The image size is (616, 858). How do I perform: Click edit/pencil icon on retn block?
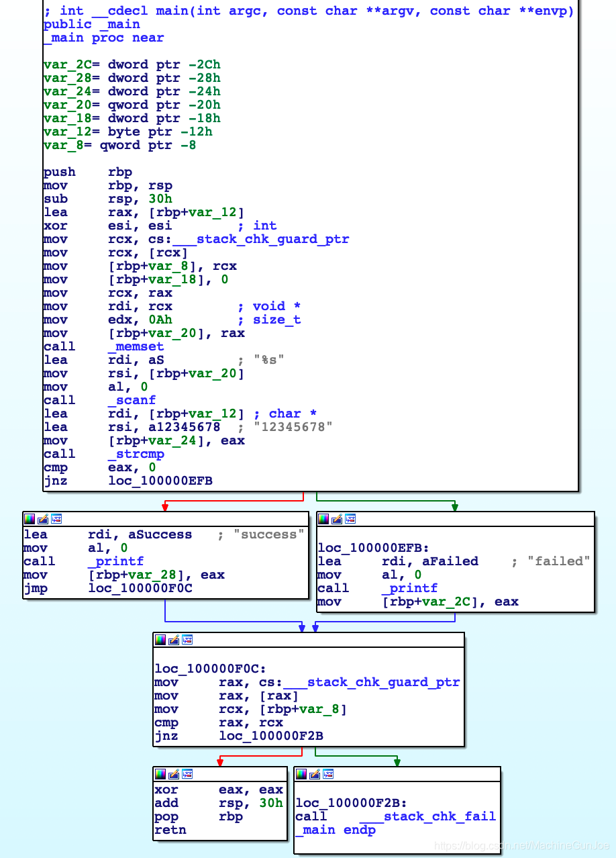pos(173,774)
